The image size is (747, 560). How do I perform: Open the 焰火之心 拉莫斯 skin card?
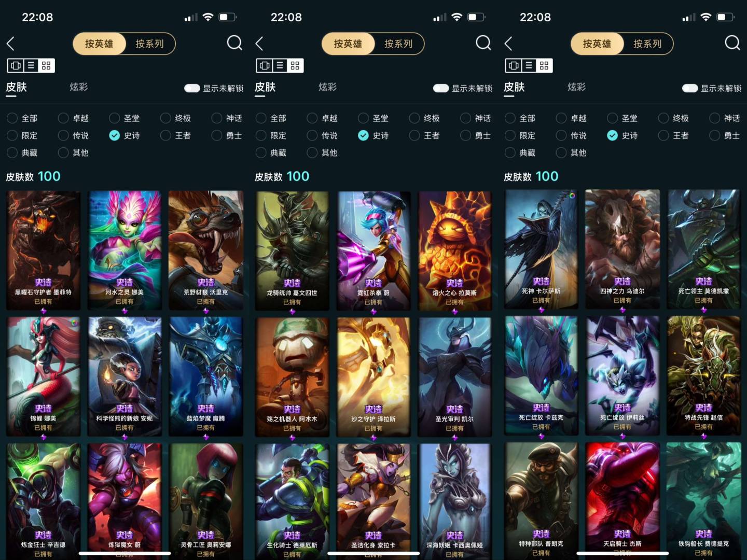(x=454, y=251)
